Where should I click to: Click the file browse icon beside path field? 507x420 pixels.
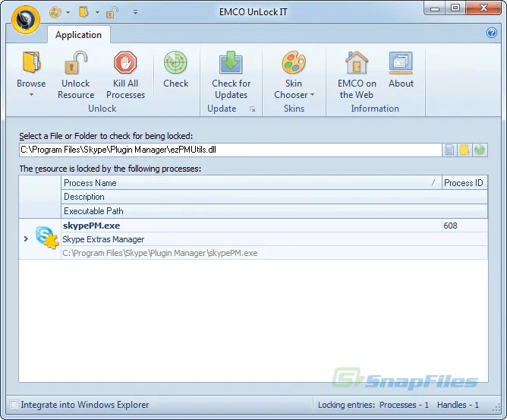450,150
